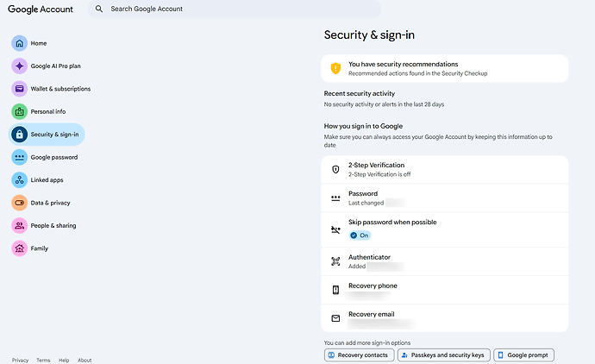Click the Help footer link
The width and height of the screenshot is (595, 364).
(x=64, y=361)
